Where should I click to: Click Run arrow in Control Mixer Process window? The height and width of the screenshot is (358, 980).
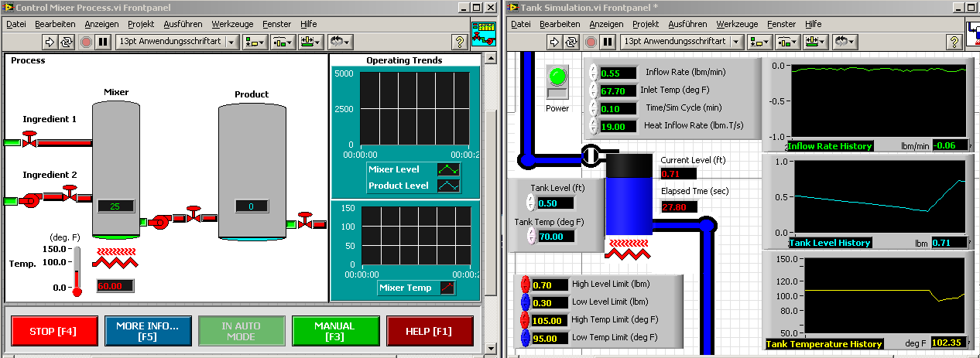point(49,42)
